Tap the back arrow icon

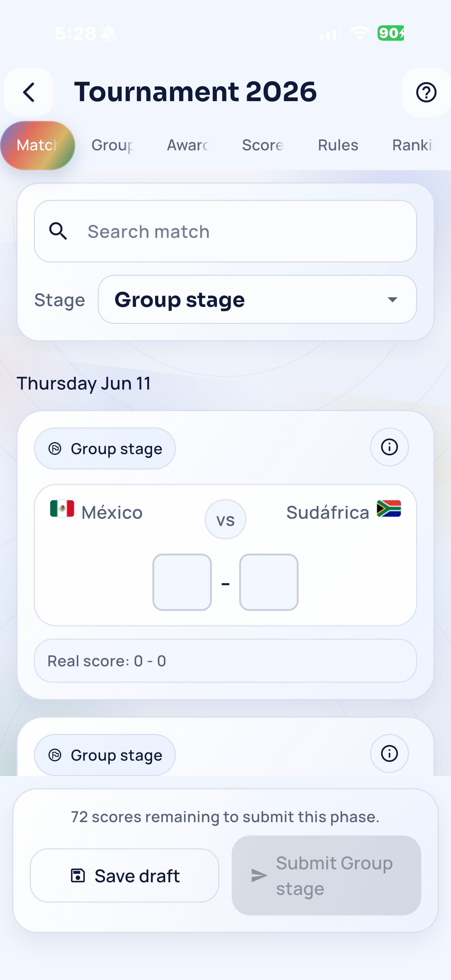pos(29,92)
